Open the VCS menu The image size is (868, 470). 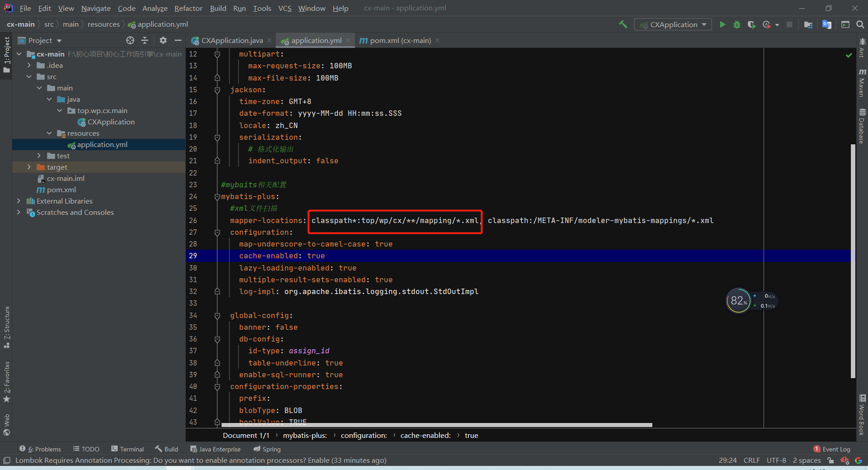pyautogui.click(x=285, y=8)
